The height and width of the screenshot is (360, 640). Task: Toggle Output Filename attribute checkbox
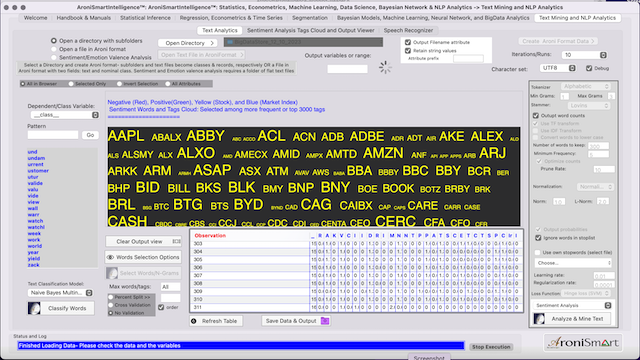tap(408, 42)
